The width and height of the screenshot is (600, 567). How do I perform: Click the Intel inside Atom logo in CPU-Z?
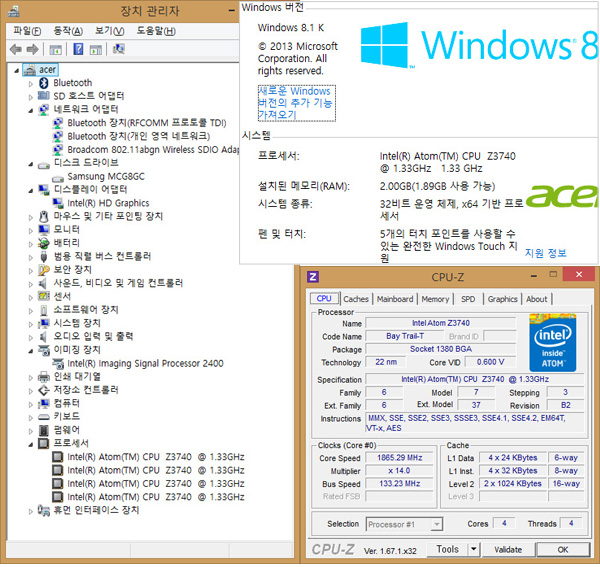coord(552,343)
